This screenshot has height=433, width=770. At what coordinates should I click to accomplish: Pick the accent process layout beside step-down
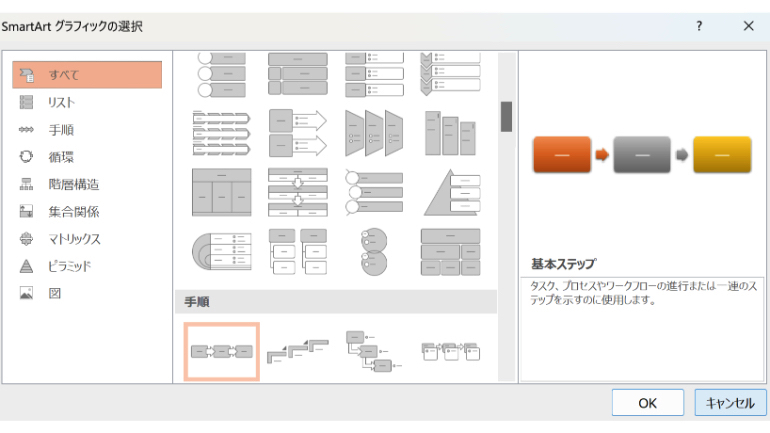click(x=450, y=352)
